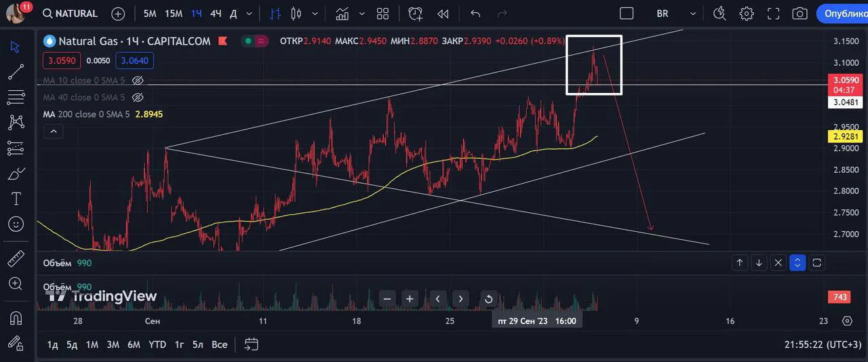Switch to candlestick chart type
868x362 pixels.
296,14
